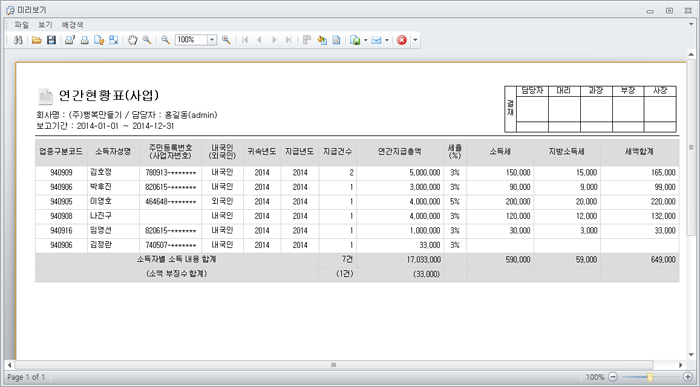The image size is (700, 387).
Task: Expand the e-mail format dropdown arrow
Action: (x=387, y=40)
